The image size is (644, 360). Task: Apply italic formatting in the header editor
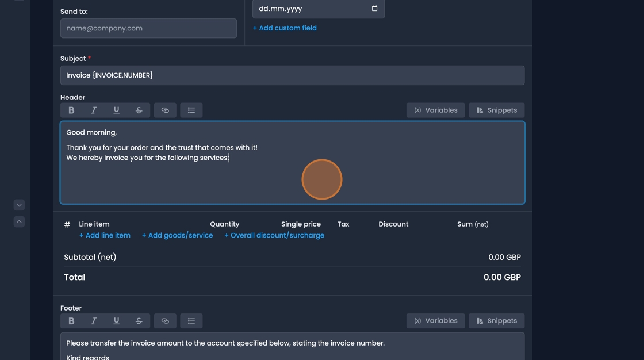[94, 110]
